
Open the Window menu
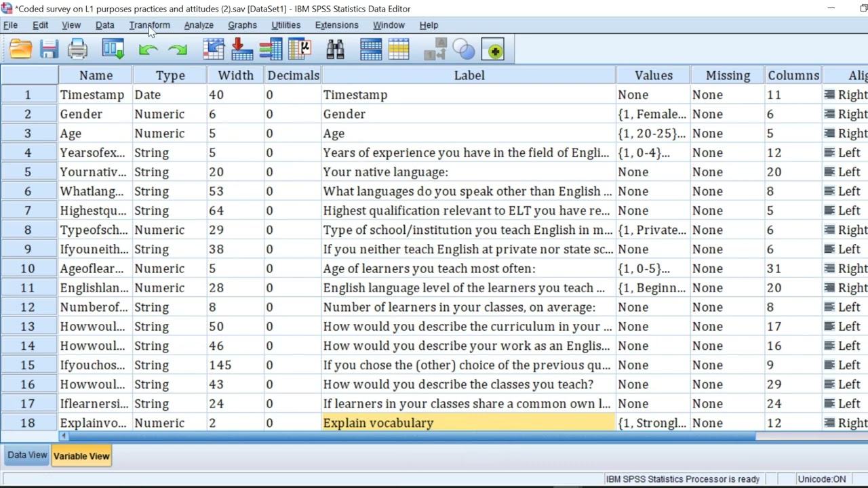[x=389, y=25]
